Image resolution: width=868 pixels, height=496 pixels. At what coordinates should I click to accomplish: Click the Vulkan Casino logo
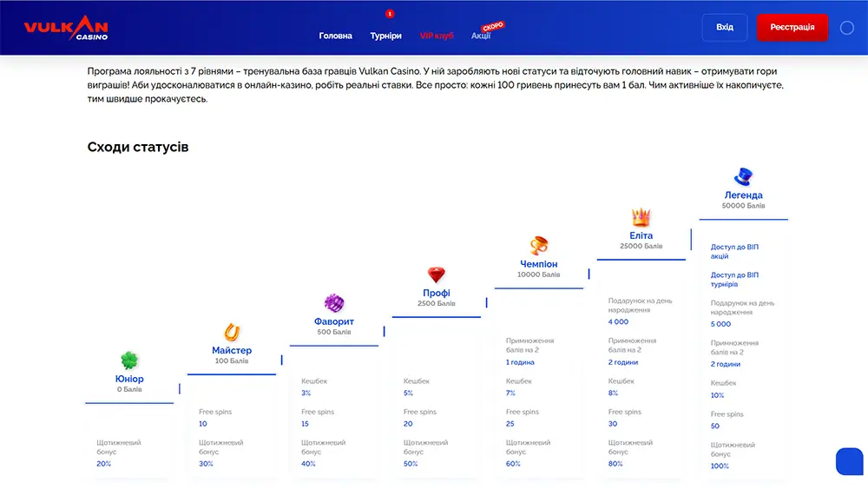point(66,28)
